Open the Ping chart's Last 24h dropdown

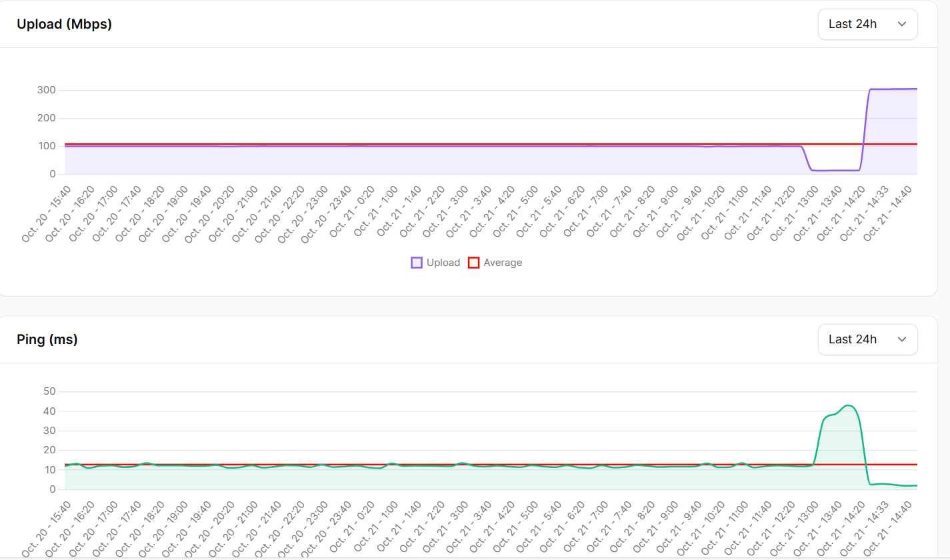[x=867, y=340]
